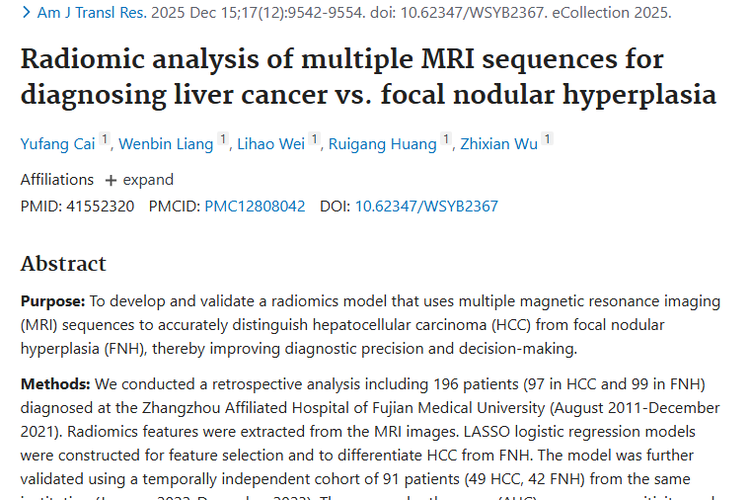This screenshot has height=500, width=750.
Task: Click author name Zhixian Wu
Action: [499, 144]
